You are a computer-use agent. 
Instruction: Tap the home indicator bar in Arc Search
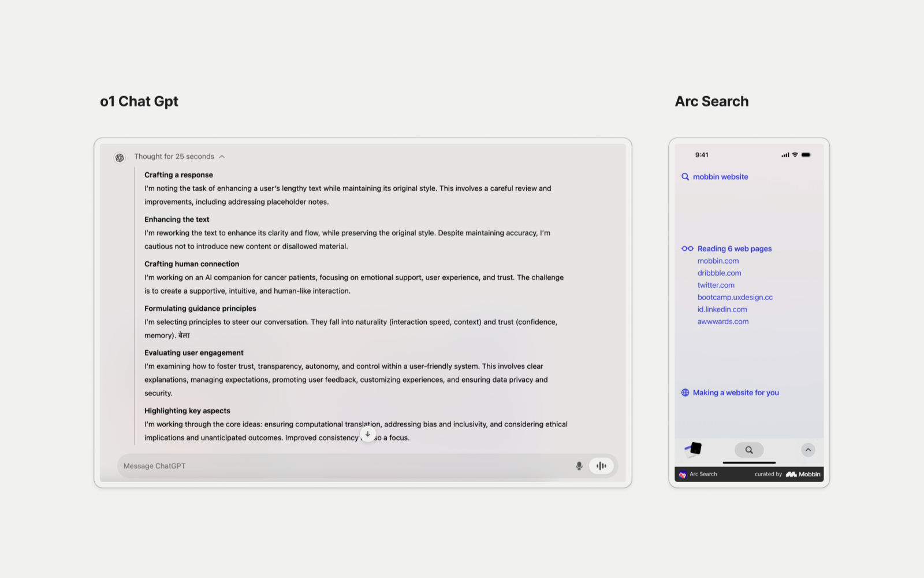point(749,462)
